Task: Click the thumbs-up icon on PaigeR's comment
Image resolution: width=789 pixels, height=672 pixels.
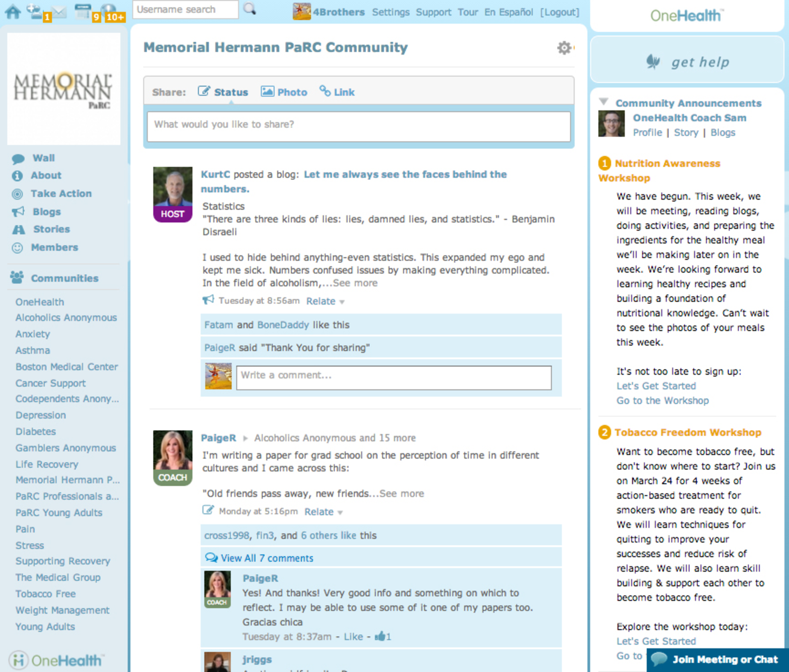Action: pos(380,636)
